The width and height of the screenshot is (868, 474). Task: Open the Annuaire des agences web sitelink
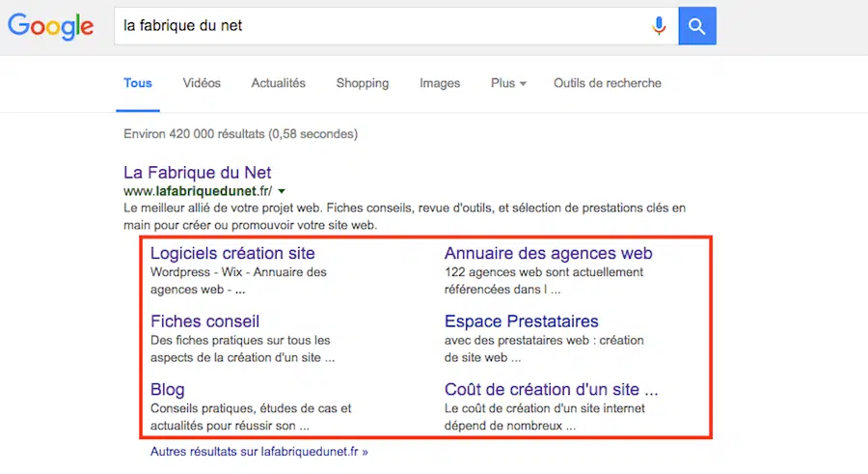[548, 254]
